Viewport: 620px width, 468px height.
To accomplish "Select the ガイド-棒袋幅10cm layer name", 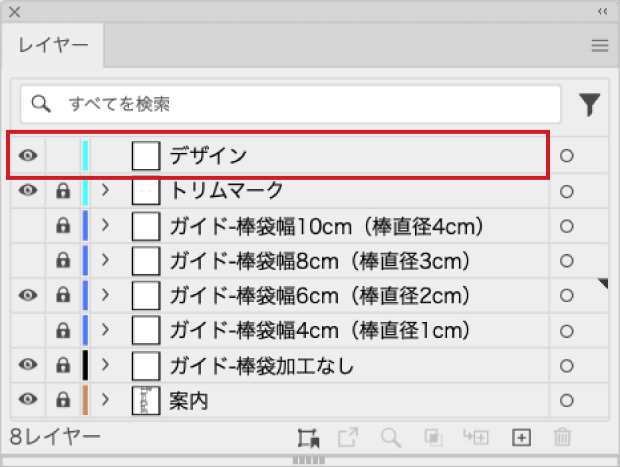I will 327,226.
